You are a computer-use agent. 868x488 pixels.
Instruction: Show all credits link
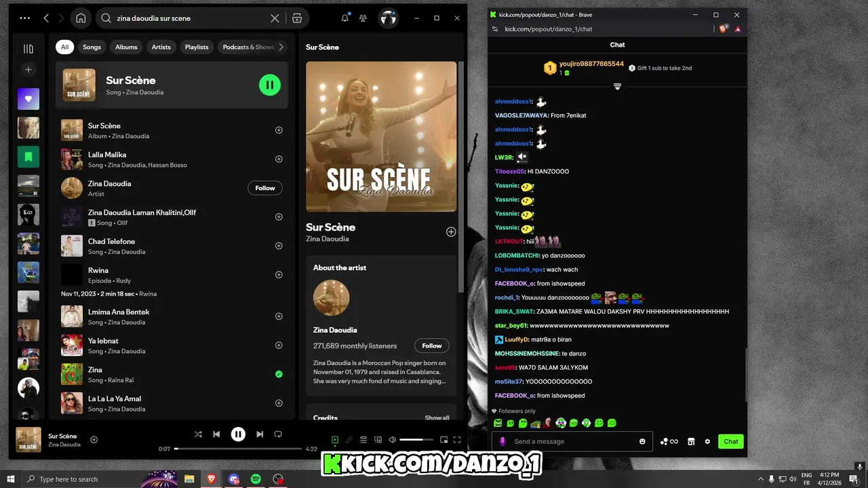[437, 418]
